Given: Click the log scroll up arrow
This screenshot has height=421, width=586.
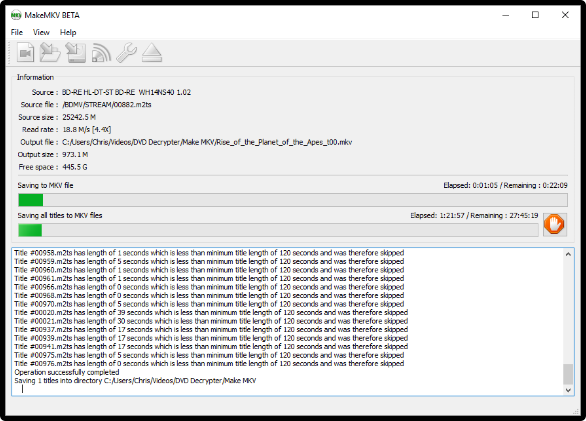Looking at the screenshot, I should pos(568,254).
